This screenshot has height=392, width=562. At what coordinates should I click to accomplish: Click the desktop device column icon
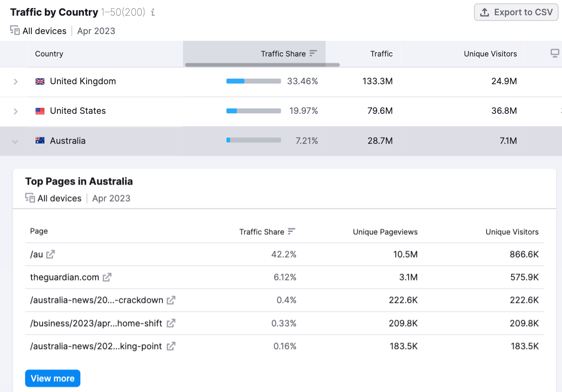pyautogui.click(x=555, y=53)
